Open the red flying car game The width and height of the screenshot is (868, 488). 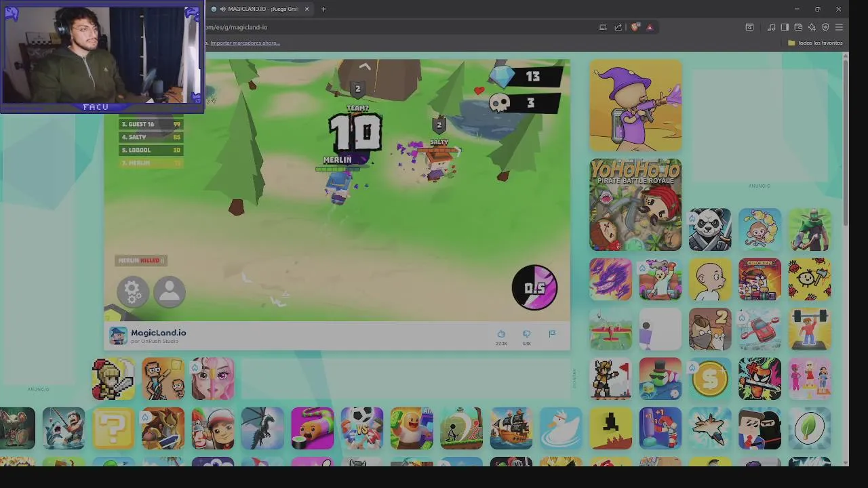[x=759, y=329]
